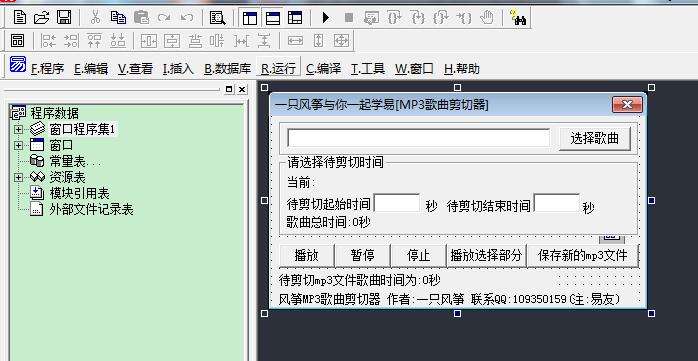Run the program with the play icon
This screenshot has height=361, width=698.
point(326,18)
